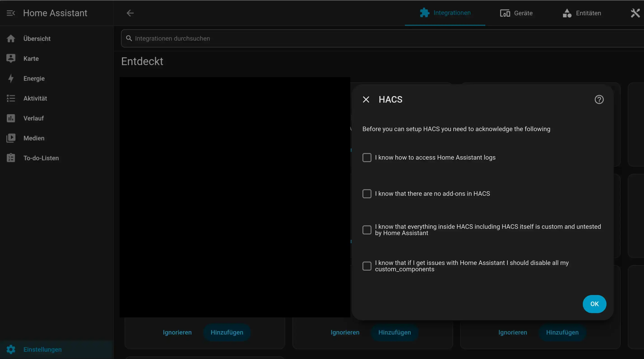Open Energie in the sidebar
This screenshot has height=359, width=644.
click(x=57, y=78)
